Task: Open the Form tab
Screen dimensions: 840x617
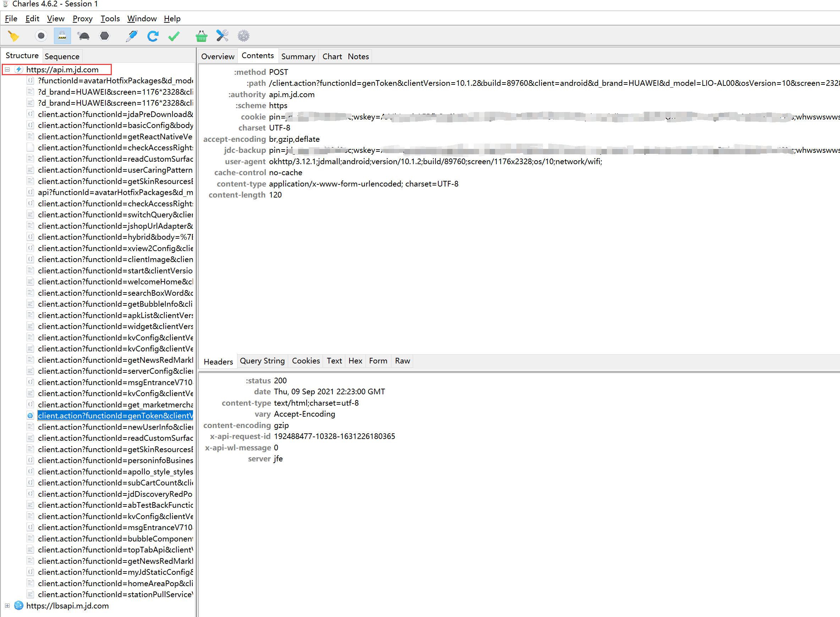Action: [378, 361]
